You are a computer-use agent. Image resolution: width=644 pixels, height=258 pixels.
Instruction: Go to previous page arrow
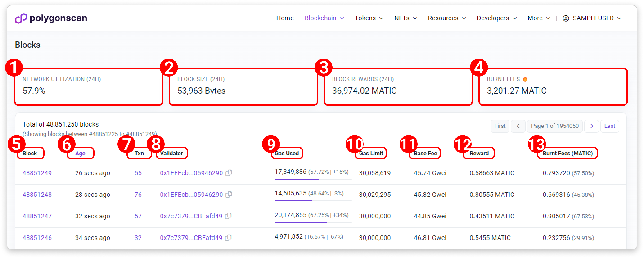518,126
